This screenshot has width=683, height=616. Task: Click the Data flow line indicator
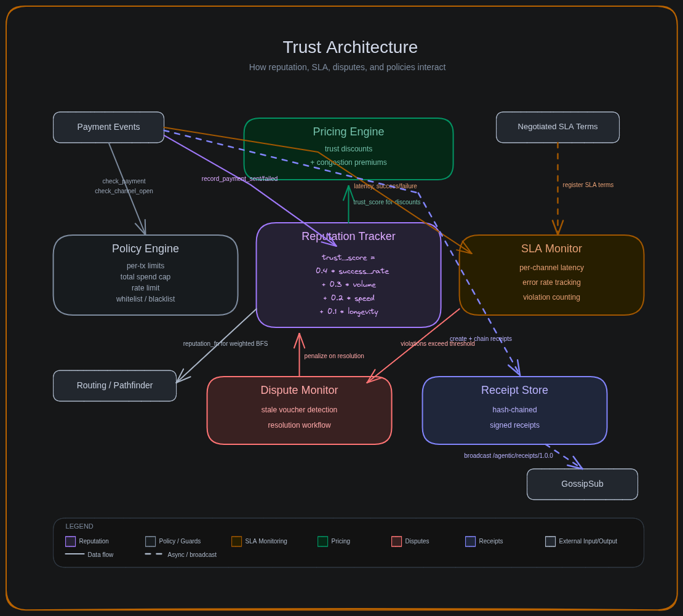(75, 554)
